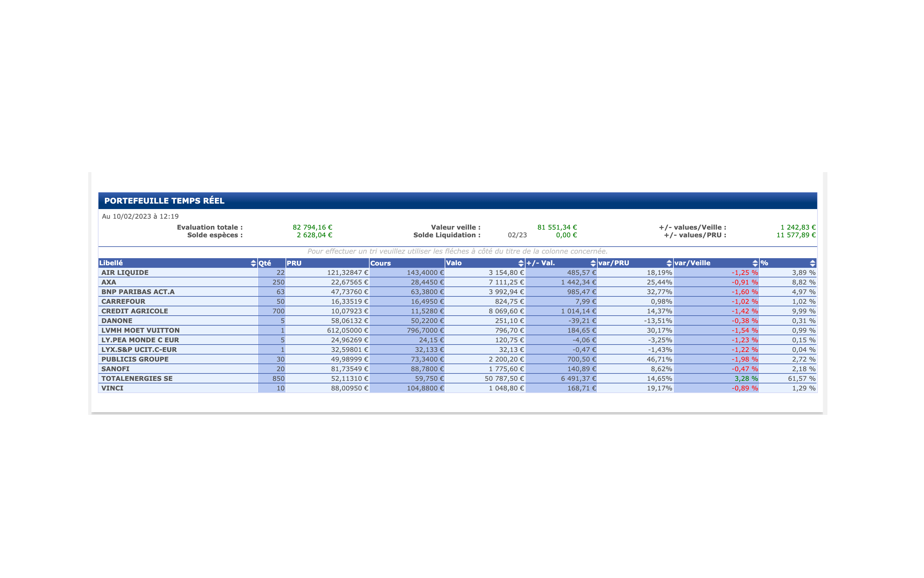Click PUBLICIS var/Veille -1,98 %
Image resolution: width=924 pixels, height=578 pixels.
745,359
